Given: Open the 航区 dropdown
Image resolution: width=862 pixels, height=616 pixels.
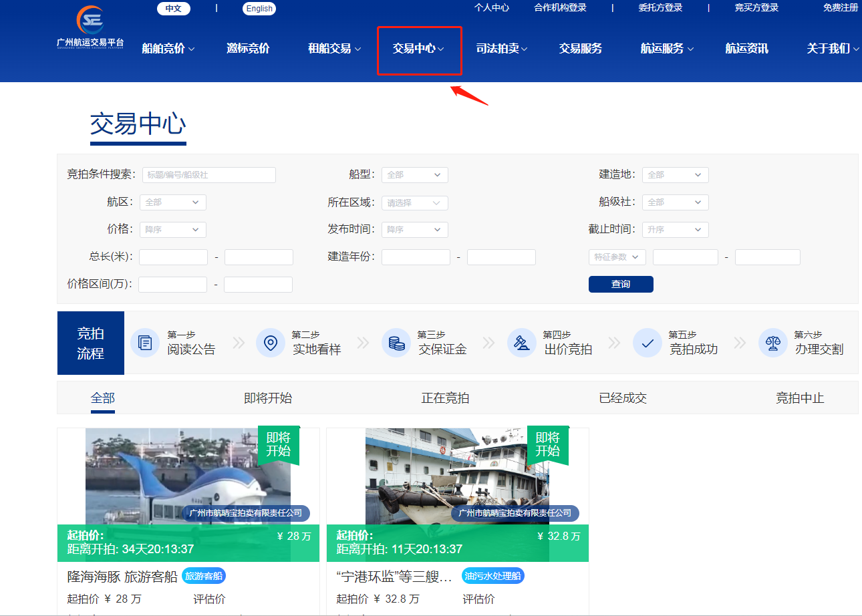Looking at the screenshot, I should tap(173, 202).
